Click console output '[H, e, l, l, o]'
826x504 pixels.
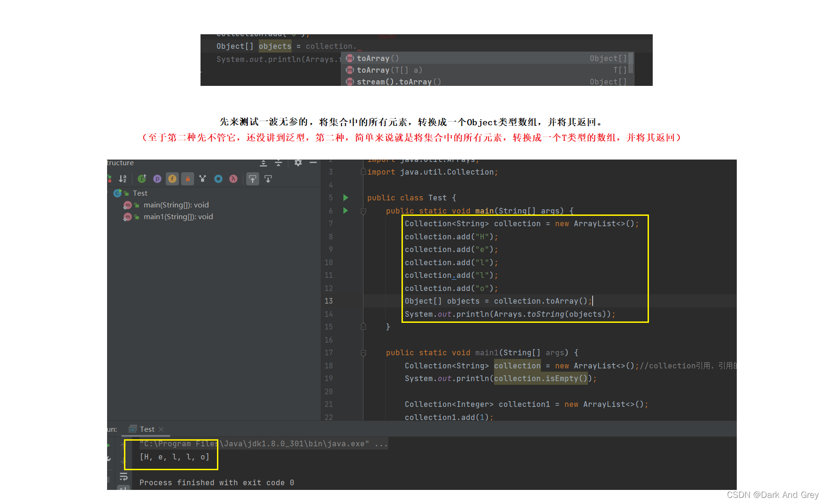coord(174,457)
